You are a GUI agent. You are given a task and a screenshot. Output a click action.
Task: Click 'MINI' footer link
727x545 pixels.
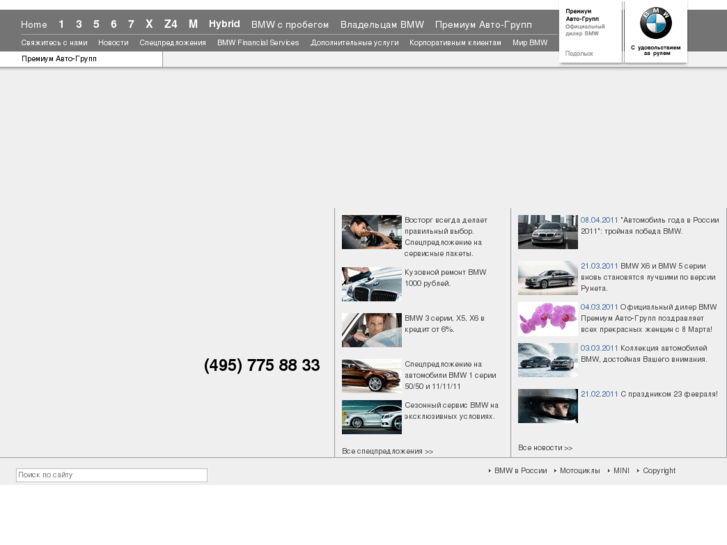pos(621,471)
